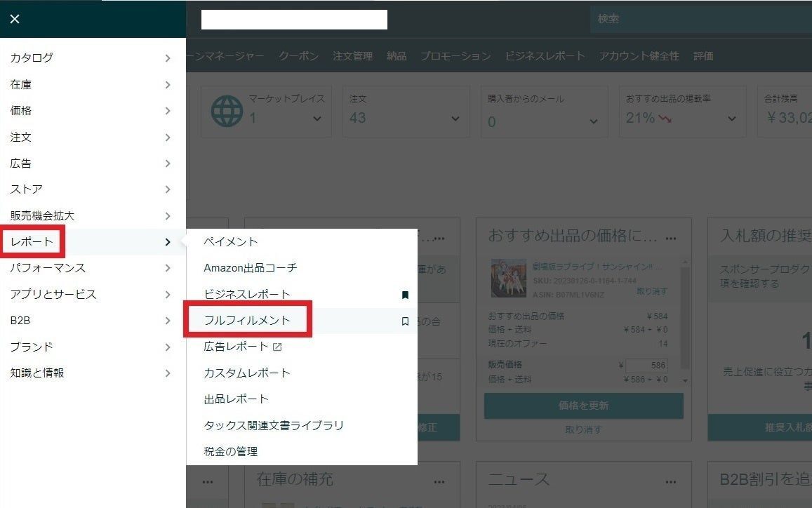Click the marketplace globe icon
Image resolution: width=812 pixels, height=508 pixels.
point(227,111)
